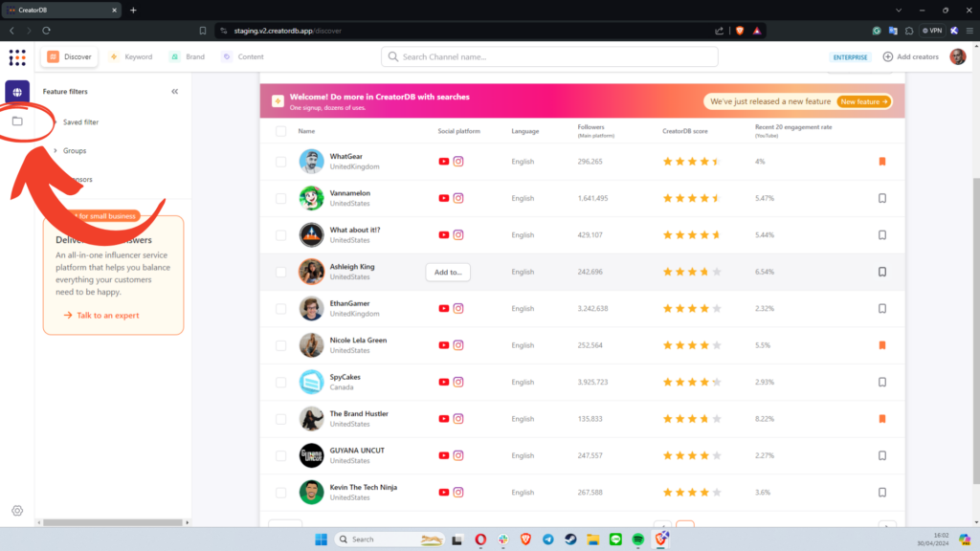
Task: Open a new browser tab
Action: point(133,10)
